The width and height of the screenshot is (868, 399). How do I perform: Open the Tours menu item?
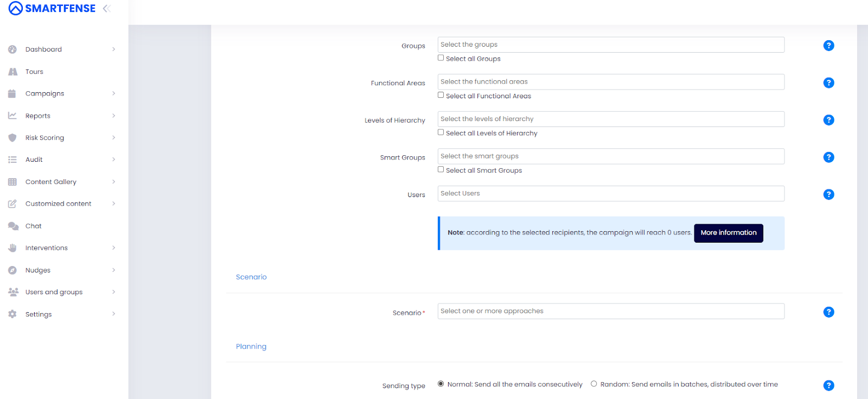(x=34, y=72)
